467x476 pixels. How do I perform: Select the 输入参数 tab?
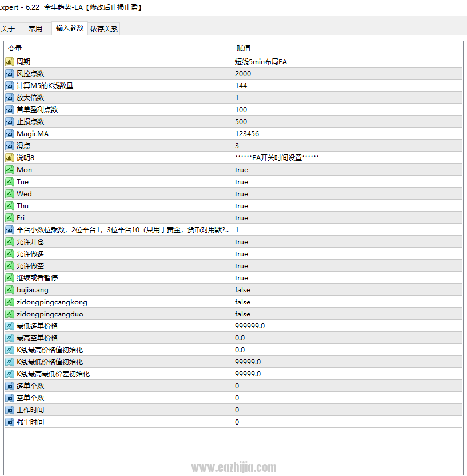click(x=70, y=28)
